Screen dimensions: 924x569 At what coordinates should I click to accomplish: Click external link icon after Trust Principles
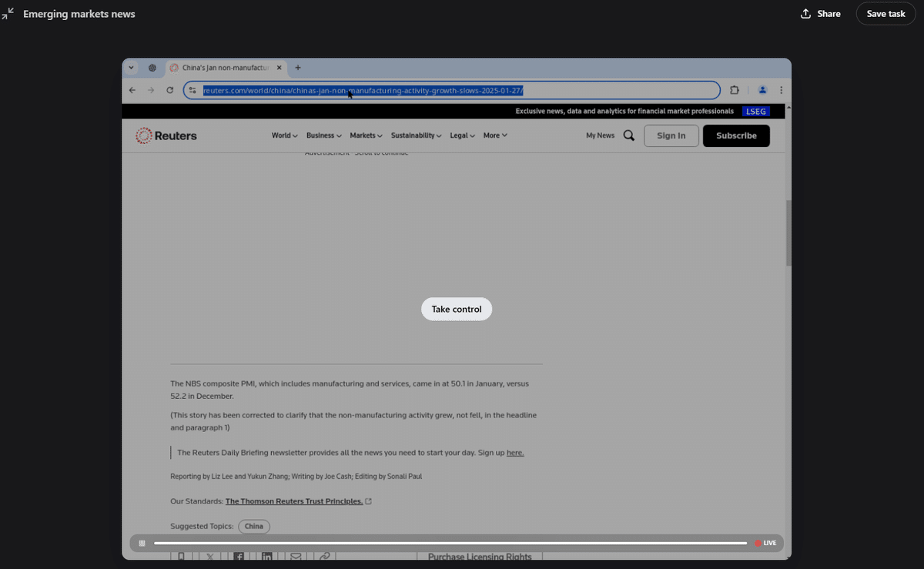368,501
